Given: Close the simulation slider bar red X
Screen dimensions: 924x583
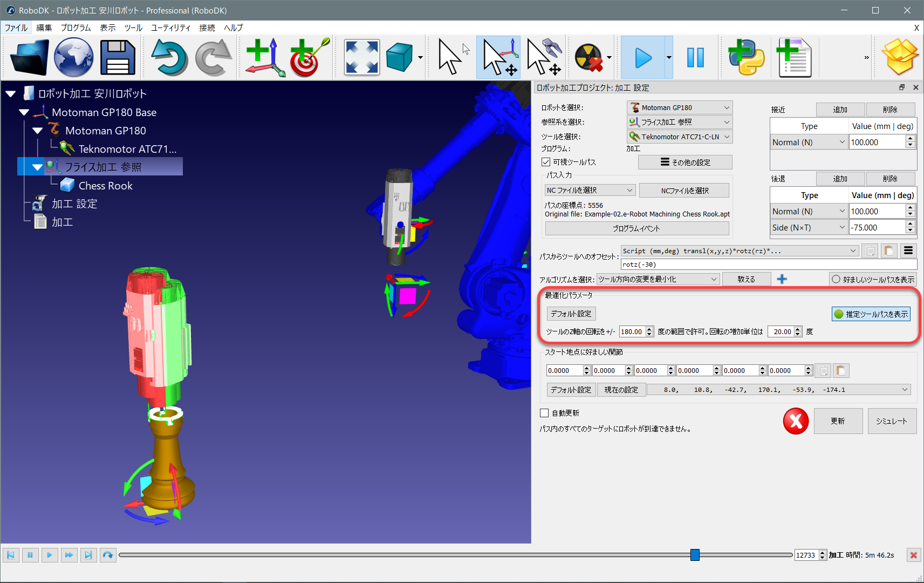Looking at the screenshot, I should click(913, 555).
